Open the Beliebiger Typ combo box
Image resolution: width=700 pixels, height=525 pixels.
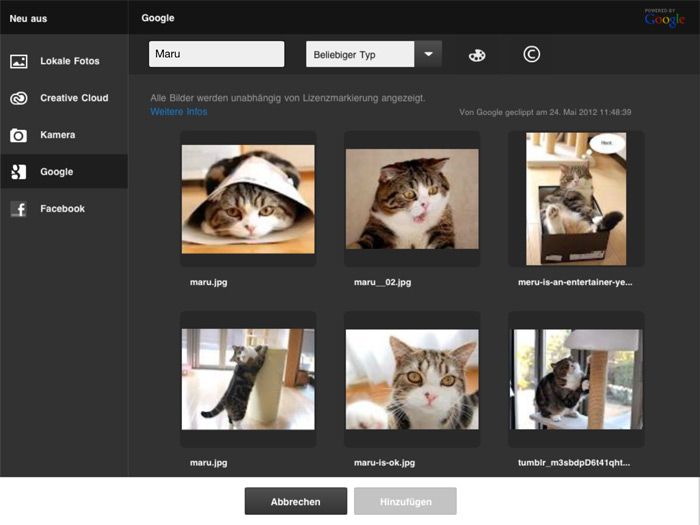pyautogui.click(x=360, y=54)
